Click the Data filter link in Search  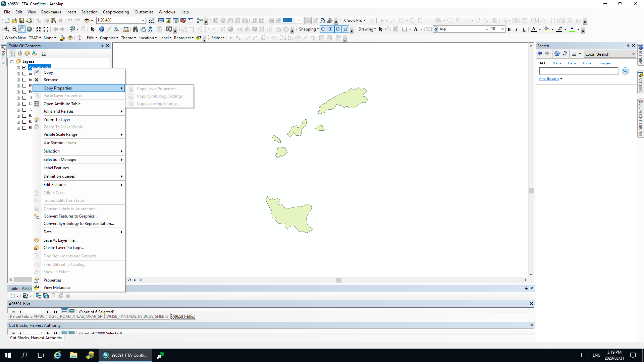(x=572, y=63)
